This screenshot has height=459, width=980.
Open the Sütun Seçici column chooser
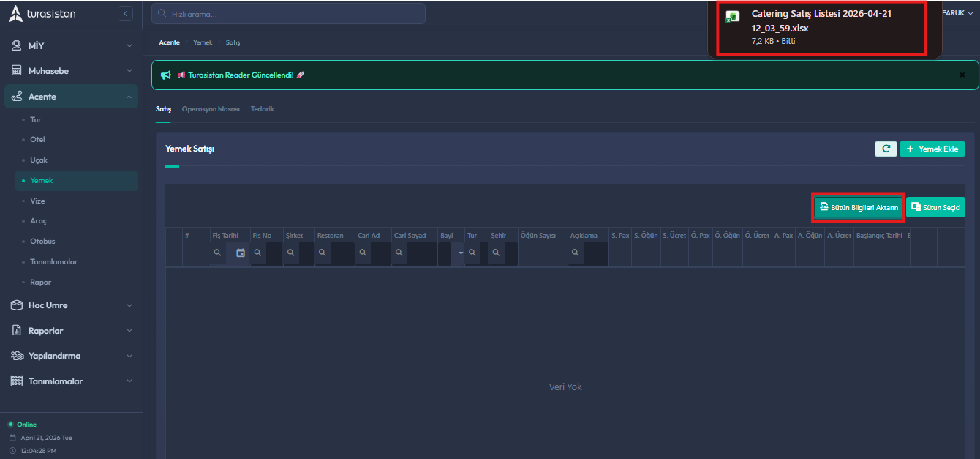935,207
